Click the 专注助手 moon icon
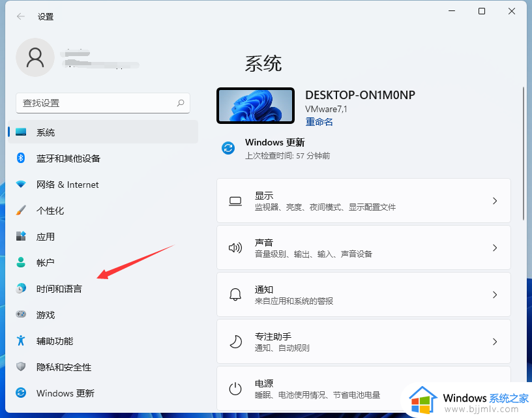This screenshot has width=532, height=418. [x=235, y=341]
